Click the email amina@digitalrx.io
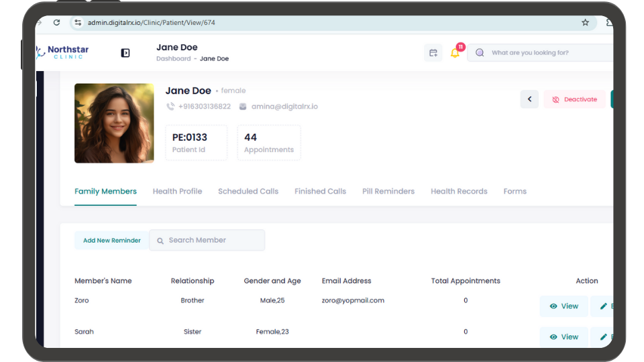 tap(284, 107)
